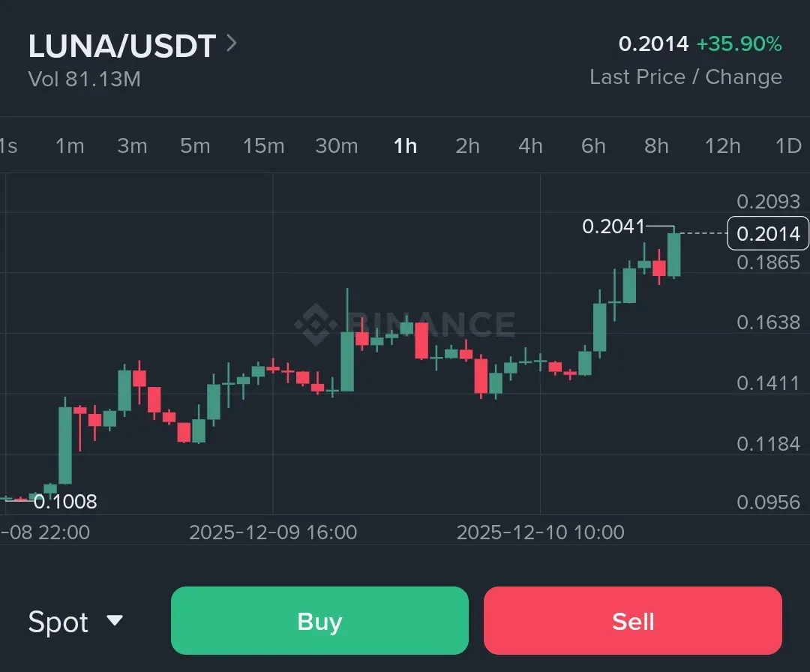Screen dimensions: 810x672
Task: Click the 0.2093 price axis label
Action: 768,202
